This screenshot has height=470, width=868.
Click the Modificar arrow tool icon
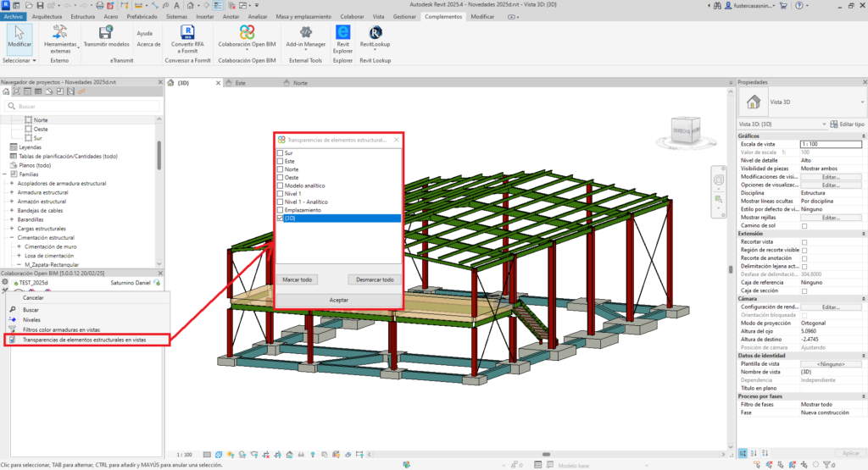(19, 32)
